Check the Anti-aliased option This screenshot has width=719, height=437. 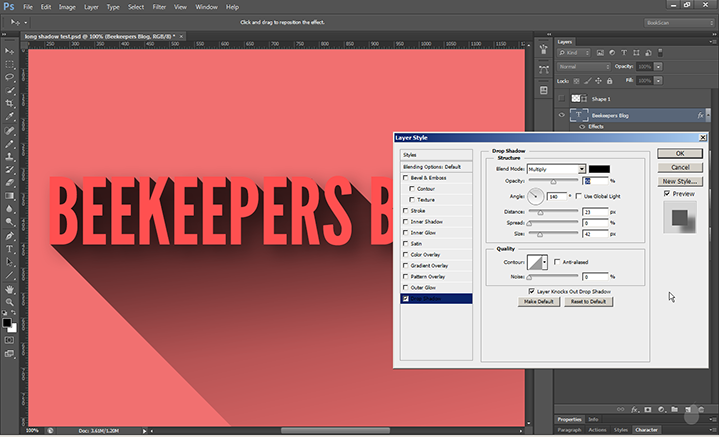pos(557,262)
